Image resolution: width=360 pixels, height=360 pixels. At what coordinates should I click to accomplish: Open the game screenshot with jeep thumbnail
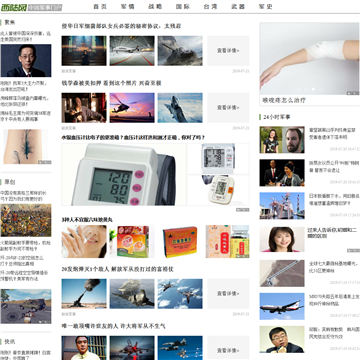click(26, 307)
